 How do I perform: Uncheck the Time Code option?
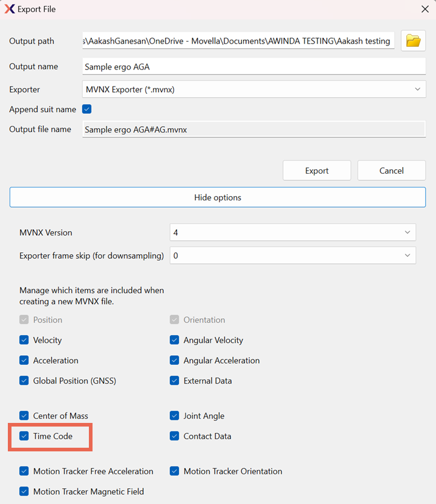coord(24,436)
